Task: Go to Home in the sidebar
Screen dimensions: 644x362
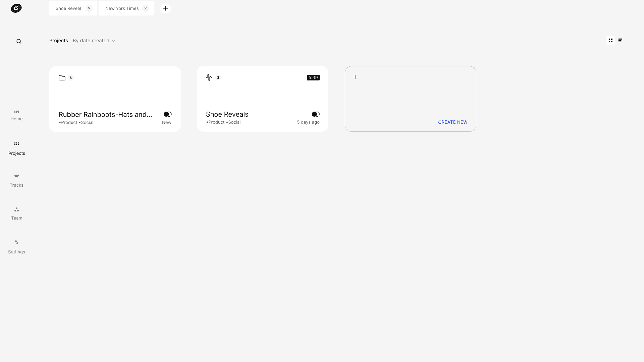Action: click(x=16, y=115)
